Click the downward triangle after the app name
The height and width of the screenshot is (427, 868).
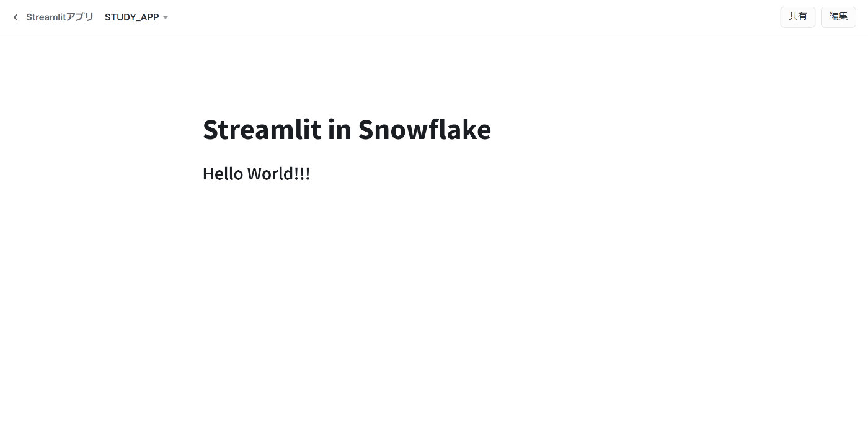165,17
